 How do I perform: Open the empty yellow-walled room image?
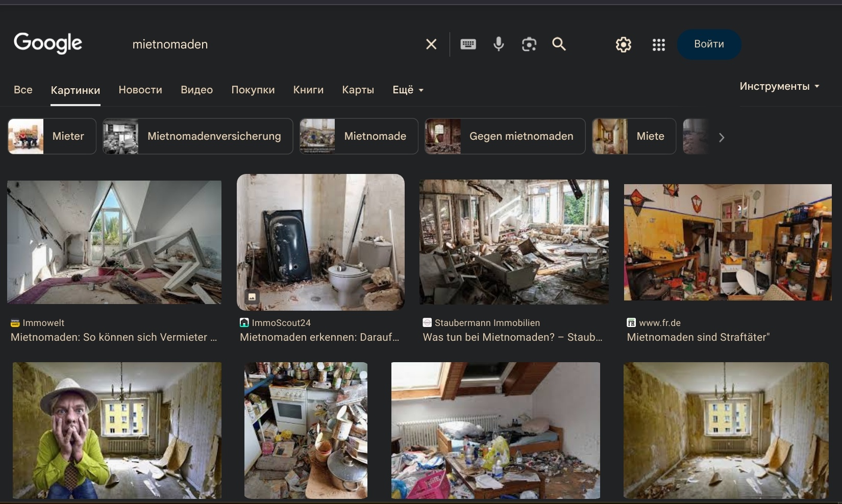pyautogui.click(x=726, y=431)
